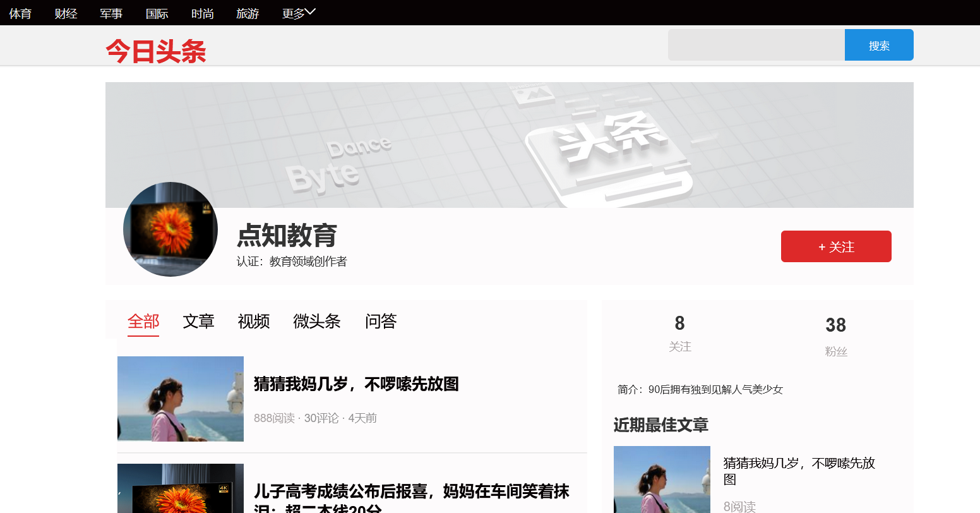Open the flower TV thumbnail of 高考 article
Screen dimensions: 980x513
click(181, 488)
